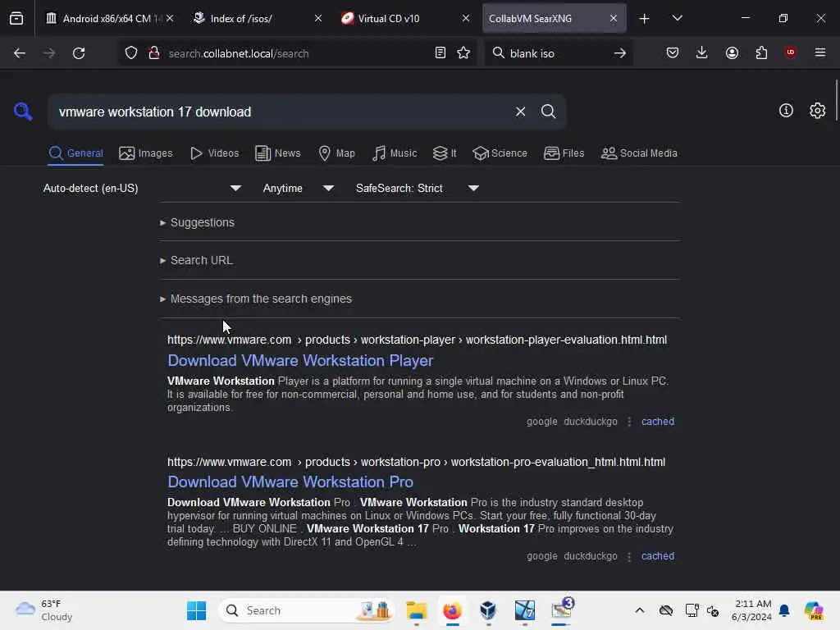The width and height of the screenshot is (840, 630).
Task: Click the SearXNG logo magnifier icon
Action: coord(23,112)
